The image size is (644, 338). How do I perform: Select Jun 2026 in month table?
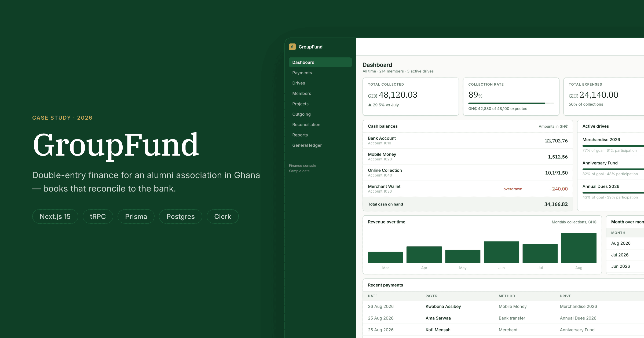pos(625,266)
